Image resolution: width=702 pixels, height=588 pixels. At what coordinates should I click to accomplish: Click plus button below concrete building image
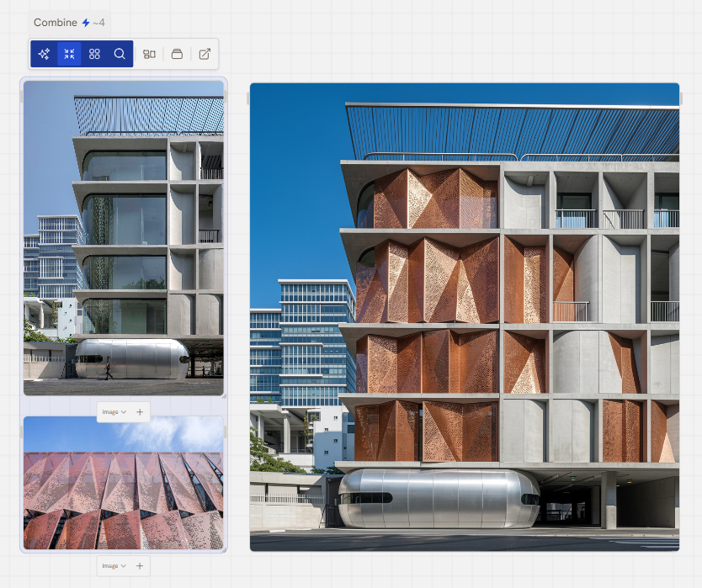click(x=140, y=411)
